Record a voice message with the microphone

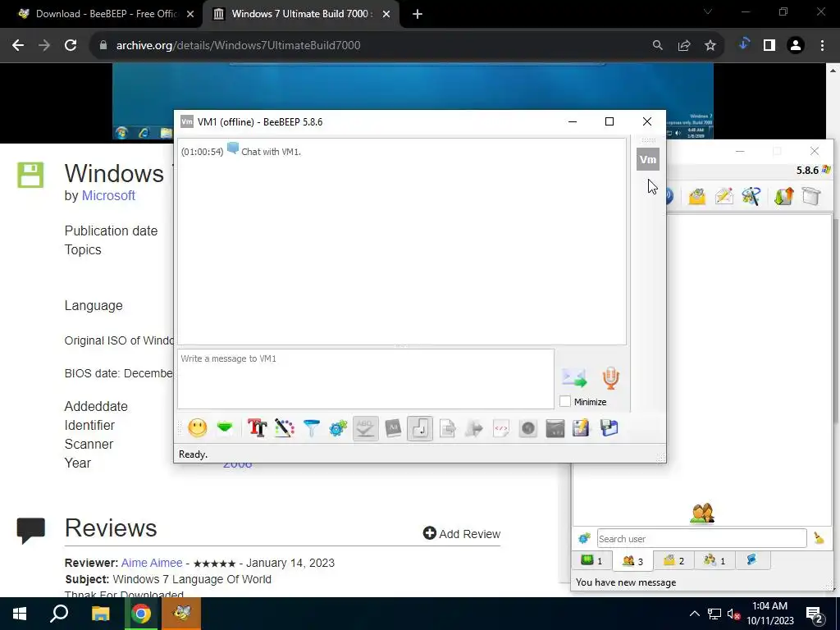[x=610, y=377]
